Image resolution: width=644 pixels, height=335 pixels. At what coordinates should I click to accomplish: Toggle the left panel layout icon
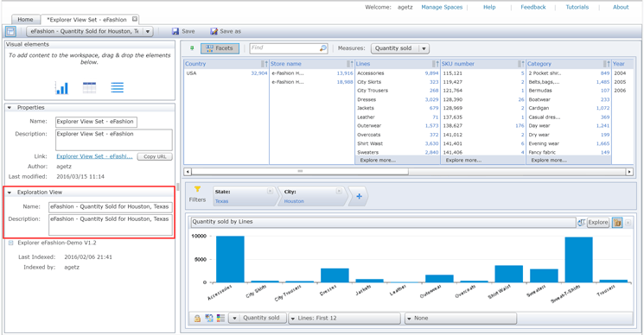pyautogui.click(x=10, y=31)
